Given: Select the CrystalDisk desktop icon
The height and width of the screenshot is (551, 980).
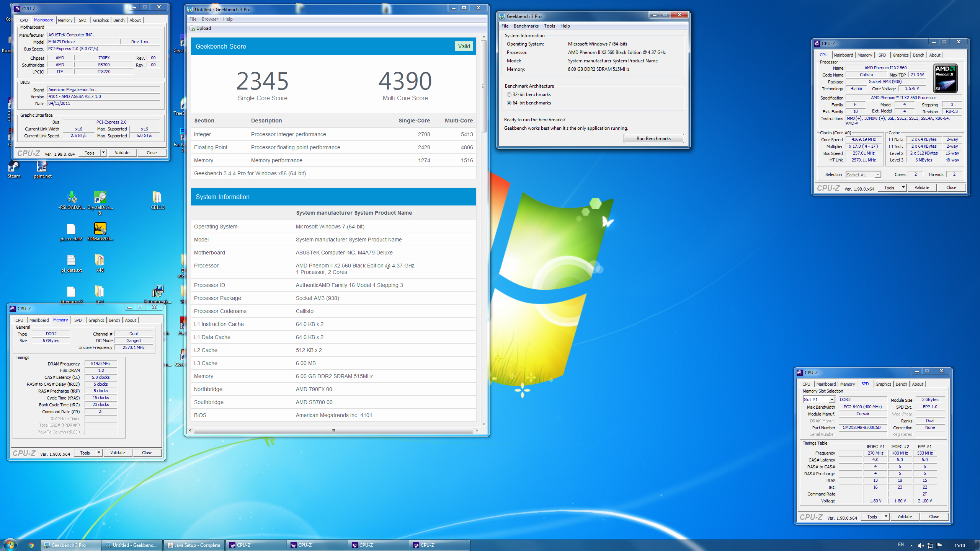Looking at the screenshot, I should (100, 203).
